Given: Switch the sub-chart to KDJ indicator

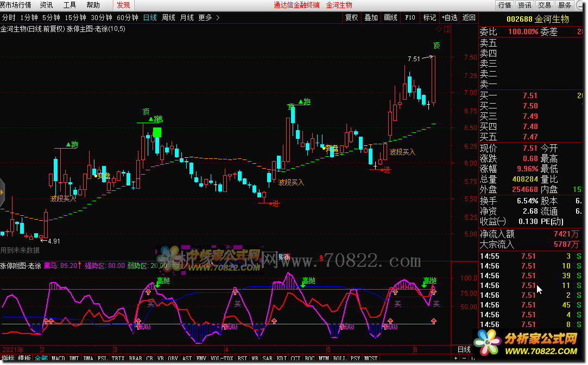Looking at the screenshot, I should pos(282,358).
